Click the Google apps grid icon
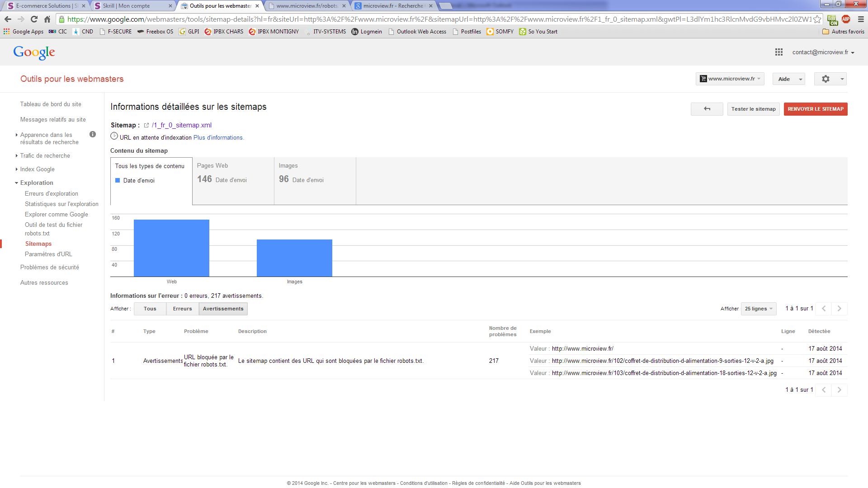Screen dimensions: 868x488 coord(778,52)
